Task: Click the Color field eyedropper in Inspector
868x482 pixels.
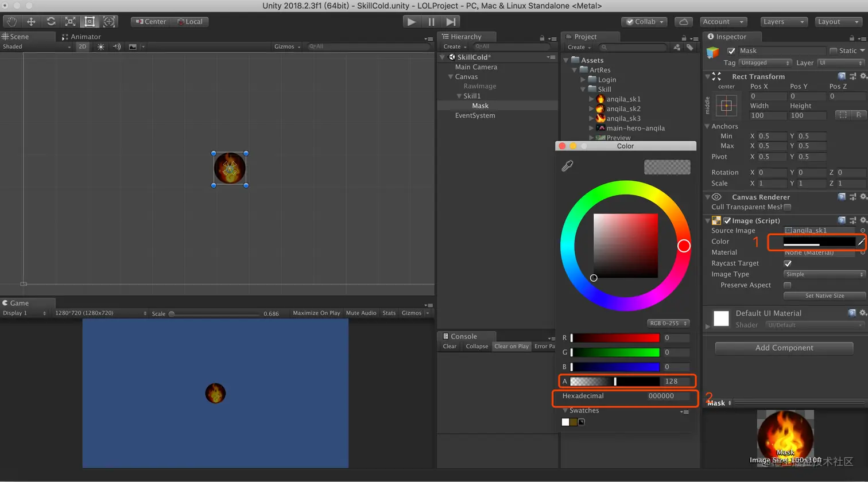Action: (x=861, y=242)
